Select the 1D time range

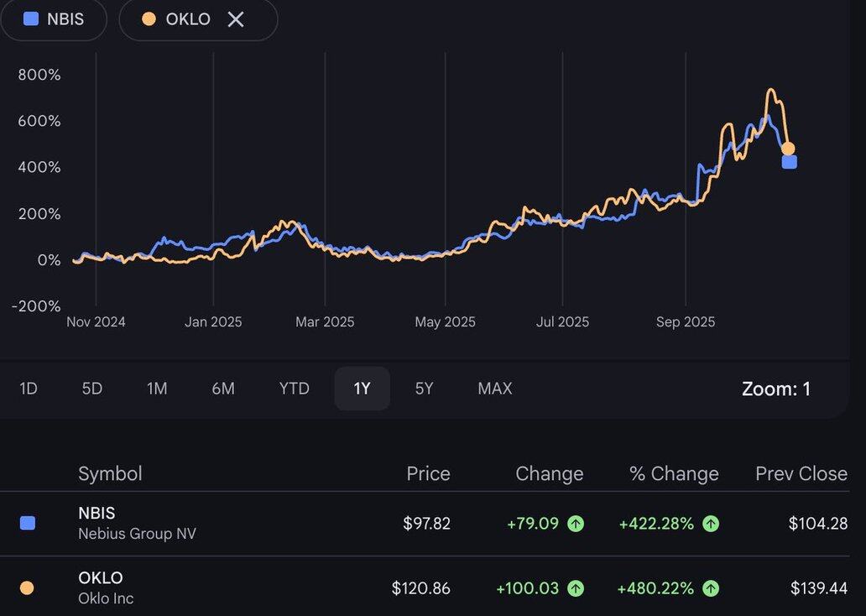click(29, 389)
